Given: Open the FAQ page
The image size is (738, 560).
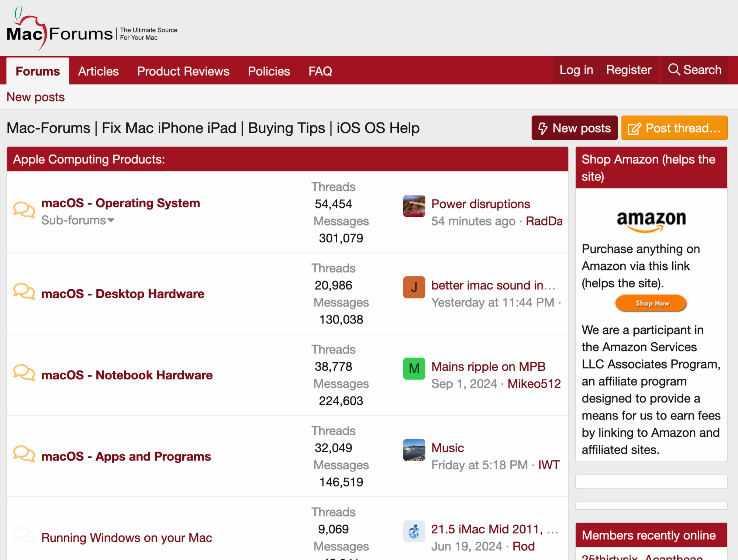Looking at the screenshot, I should (x=320, y=71).
